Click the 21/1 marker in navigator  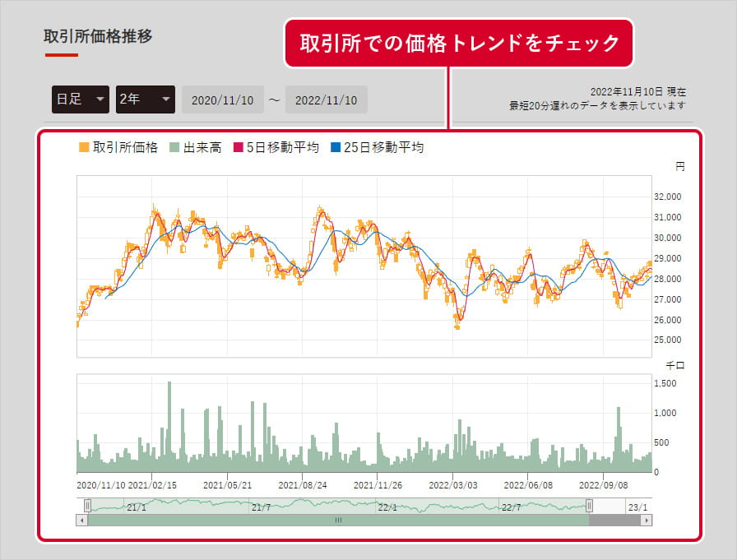tap(137, 507)
